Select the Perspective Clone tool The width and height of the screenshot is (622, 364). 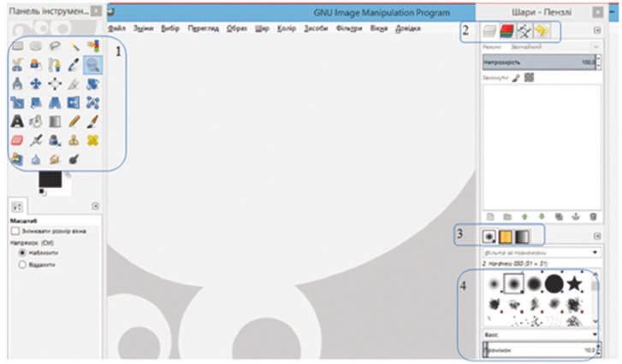17,159
